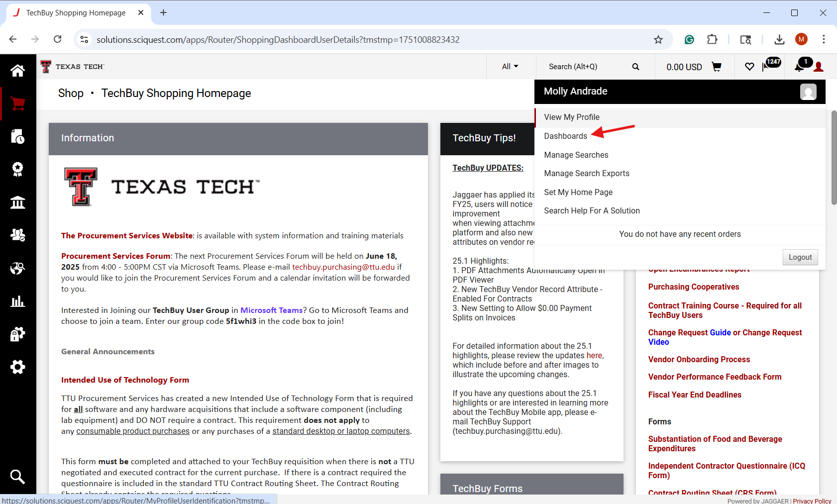Open the site information icon in address bar
The height and width of the screenshot is (504, 837).
[85, 39]
